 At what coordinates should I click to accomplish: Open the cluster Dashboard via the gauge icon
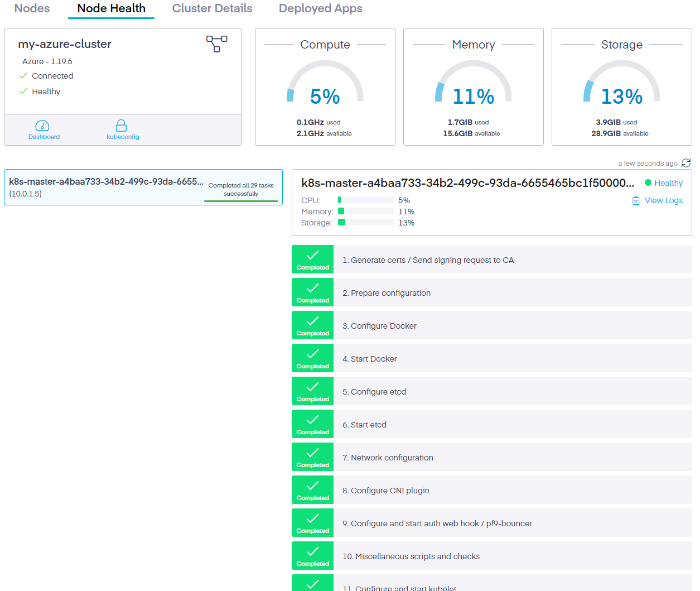44,126
